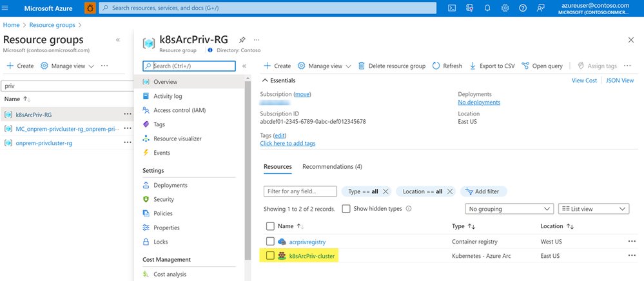Open the No grouping dropdown
The image size is (644, 281).
pos(509,209)
